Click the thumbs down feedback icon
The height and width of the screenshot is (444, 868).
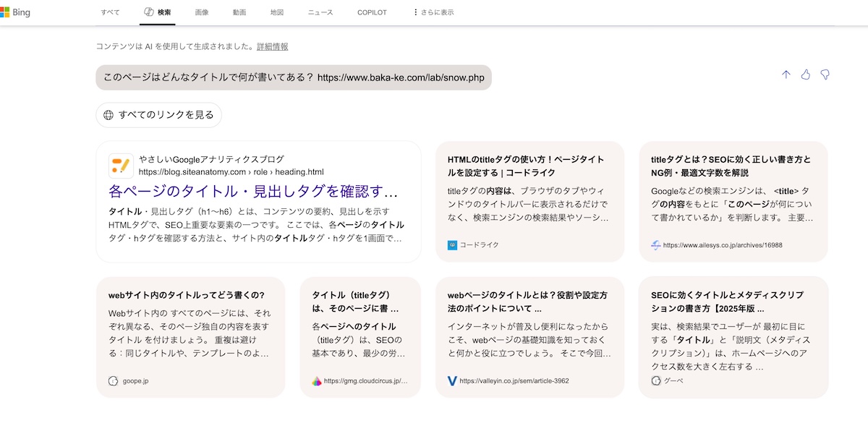click(x=825, y=74)
